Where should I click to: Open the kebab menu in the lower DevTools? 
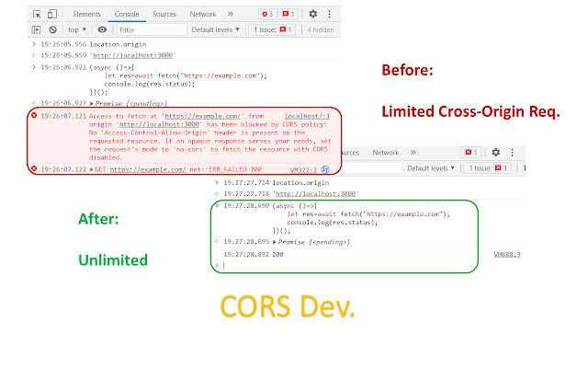[x=513, y=153]
